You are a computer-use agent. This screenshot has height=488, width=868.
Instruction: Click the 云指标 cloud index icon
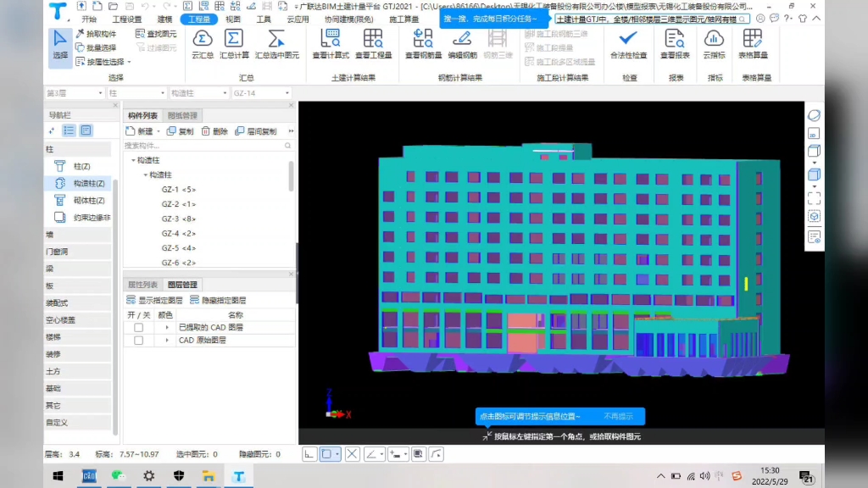tap(714, 44)
